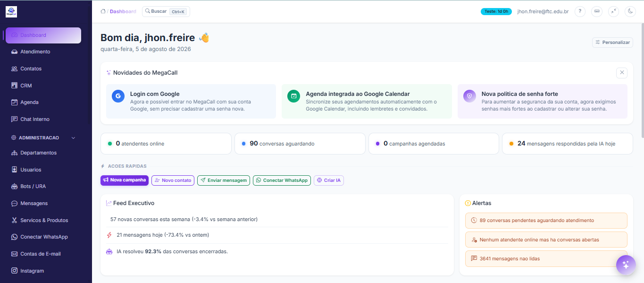Viewport: 644px width, 283px height.
Task: Click the MegaCall logo in sidebar
Action: pos(11,12)
